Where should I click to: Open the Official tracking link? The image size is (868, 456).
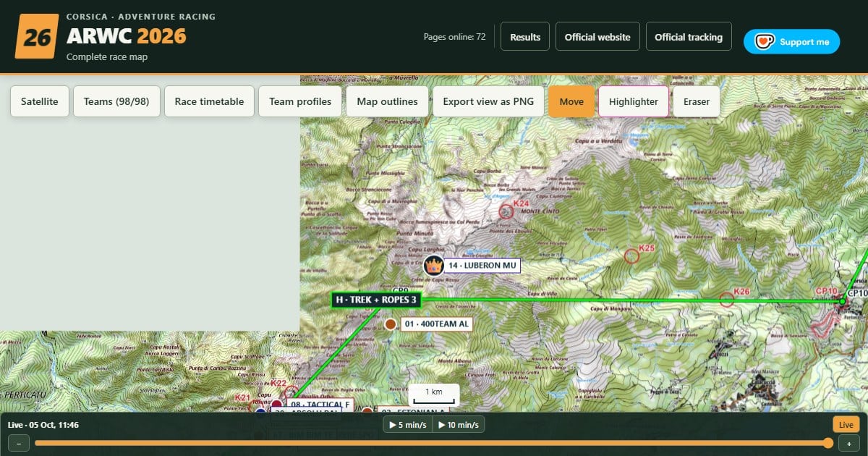[689, 37]
